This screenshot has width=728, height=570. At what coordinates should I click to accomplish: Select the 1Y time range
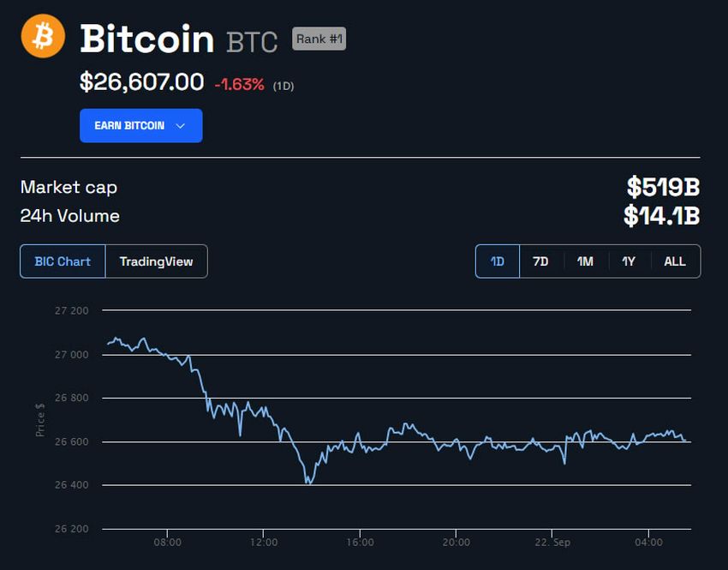[630, 261]
